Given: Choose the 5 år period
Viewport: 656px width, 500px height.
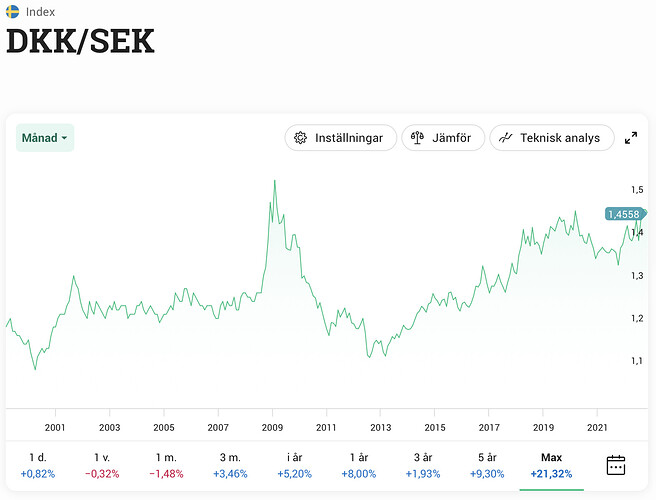Looking at the screenshot, I should coord(487,465).
